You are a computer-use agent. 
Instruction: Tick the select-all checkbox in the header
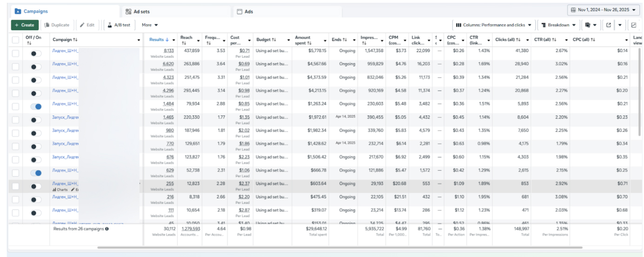(16, 40)
